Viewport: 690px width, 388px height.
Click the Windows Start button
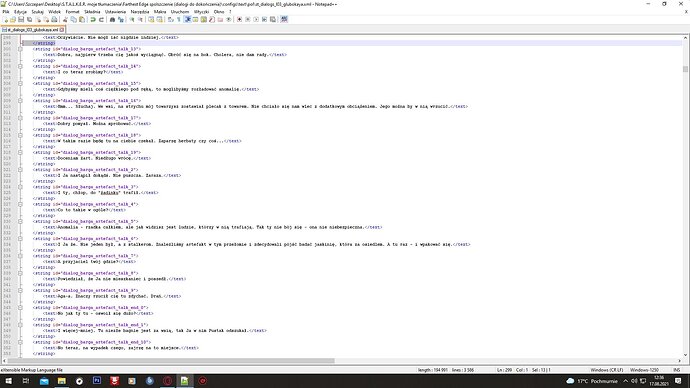coord(8,381)
